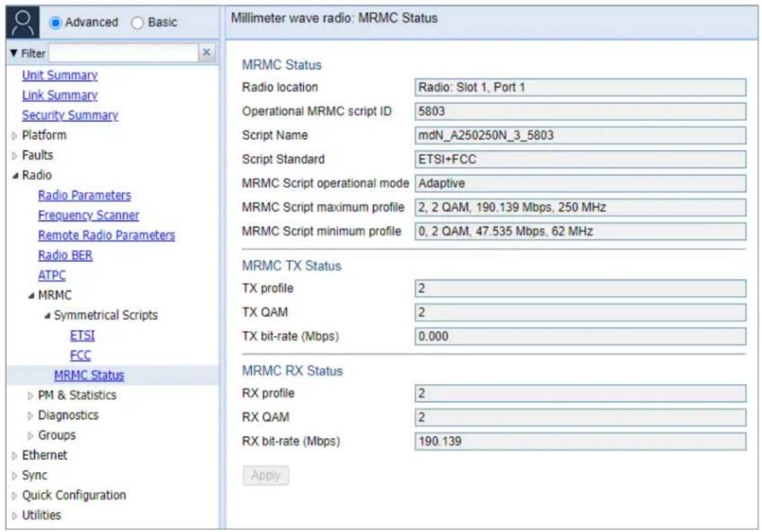Expand the Diagnostics node

pyautogui.click(x=30, y=416)
